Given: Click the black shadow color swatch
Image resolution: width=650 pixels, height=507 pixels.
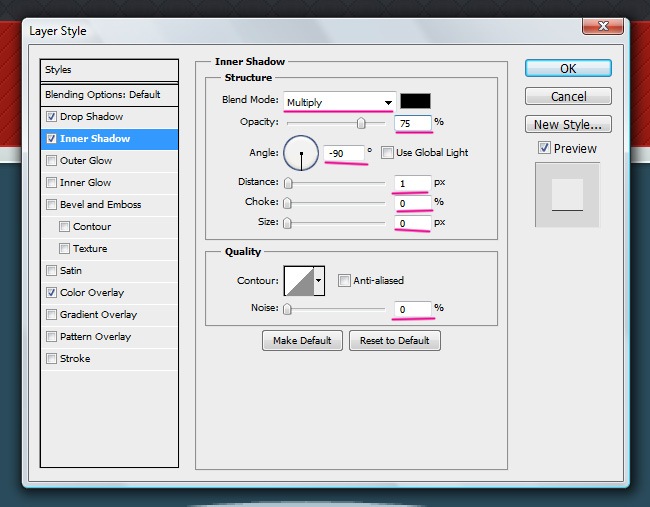Looking at the screenshot, I should click(415, 101).
